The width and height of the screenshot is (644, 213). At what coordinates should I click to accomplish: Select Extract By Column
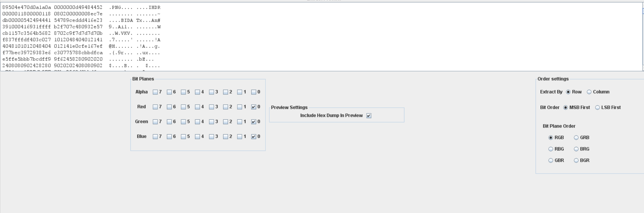coord(598,92)
